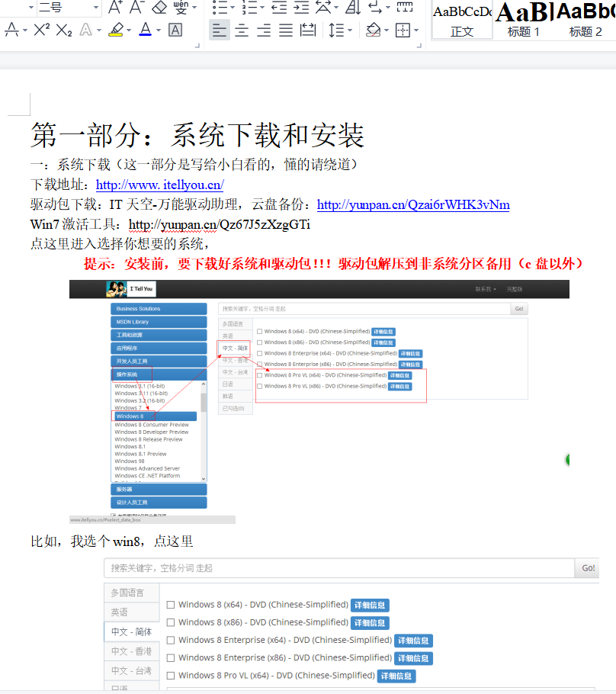The width and height of the screenshot is (616, 694).
Task: Select 英语 tab in the enlarged list
Action: pyautogui.click(x=131, y=612)
